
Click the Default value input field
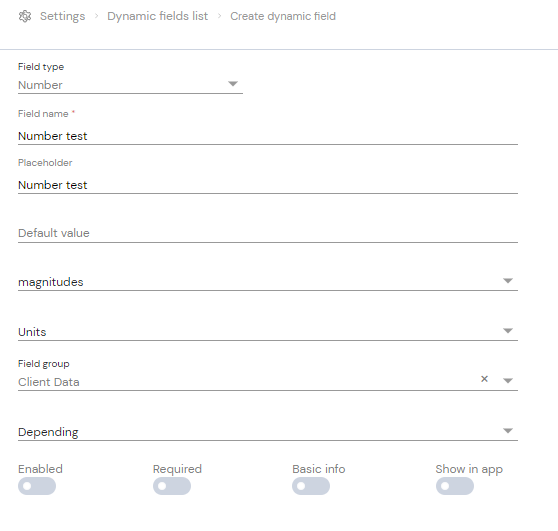tap(268, 233)
